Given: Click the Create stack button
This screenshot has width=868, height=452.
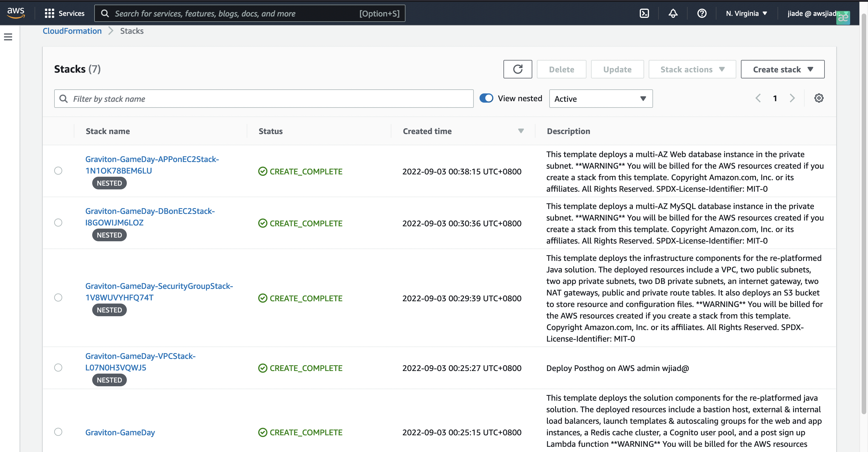Looking at the screenshot, I should [x=782, y=69].
